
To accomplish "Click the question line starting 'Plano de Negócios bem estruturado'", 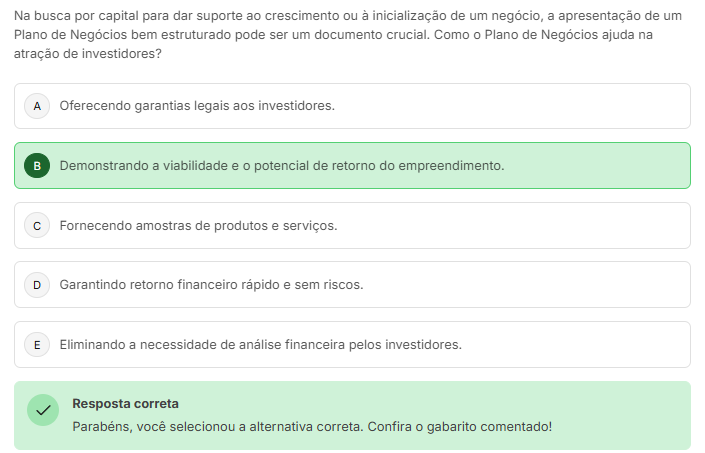I will (x=333, y=35).
